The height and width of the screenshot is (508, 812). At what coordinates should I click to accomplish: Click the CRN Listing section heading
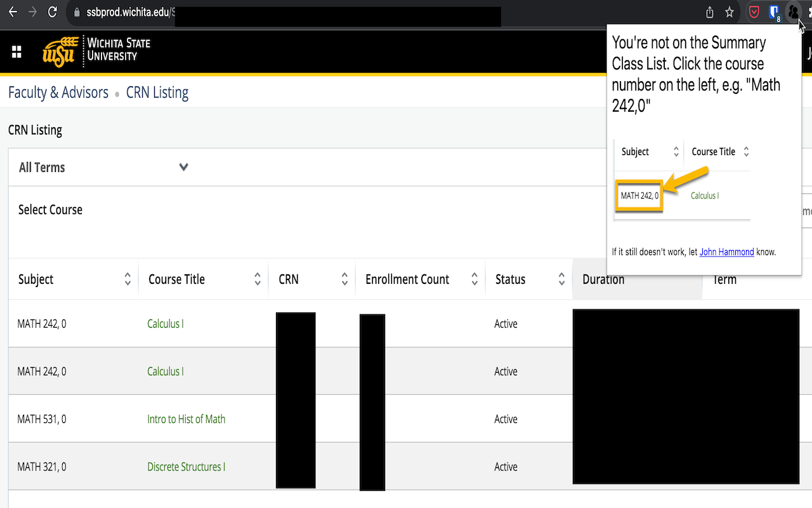tap(35, 130)
